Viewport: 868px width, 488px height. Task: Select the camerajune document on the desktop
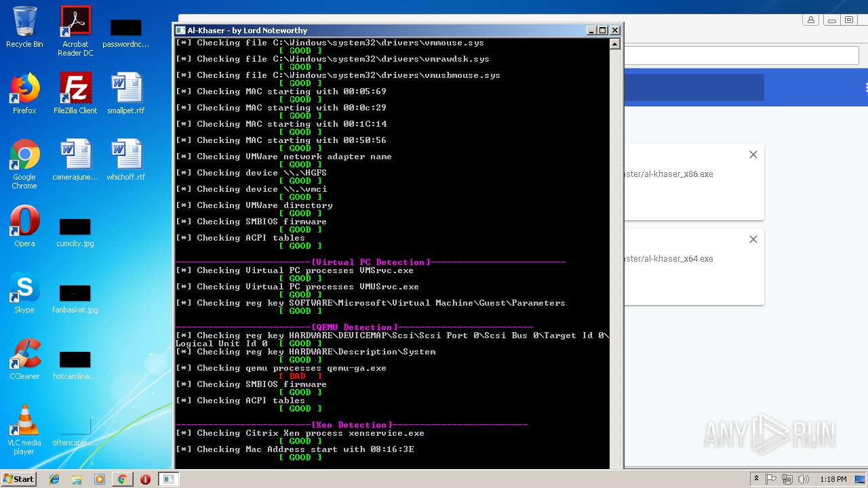pyautogui.click(x=75, y=160)
